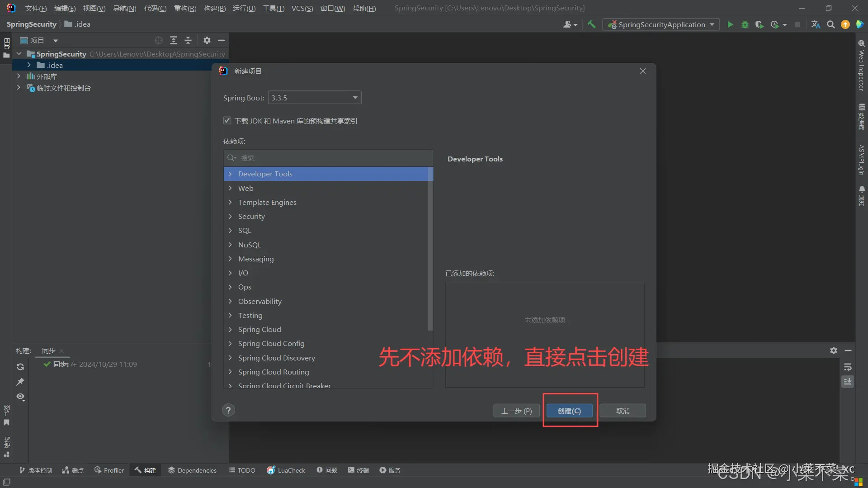Run SpringSecurityApplication with the green play icon
The width and height of the screenshot is (868, 488).
(730, 24)
